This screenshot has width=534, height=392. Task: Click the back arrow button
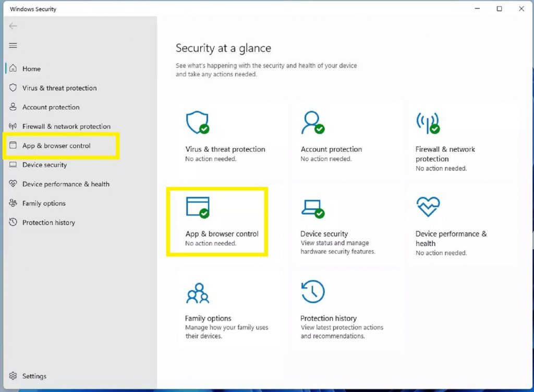[x=13, y=26]
